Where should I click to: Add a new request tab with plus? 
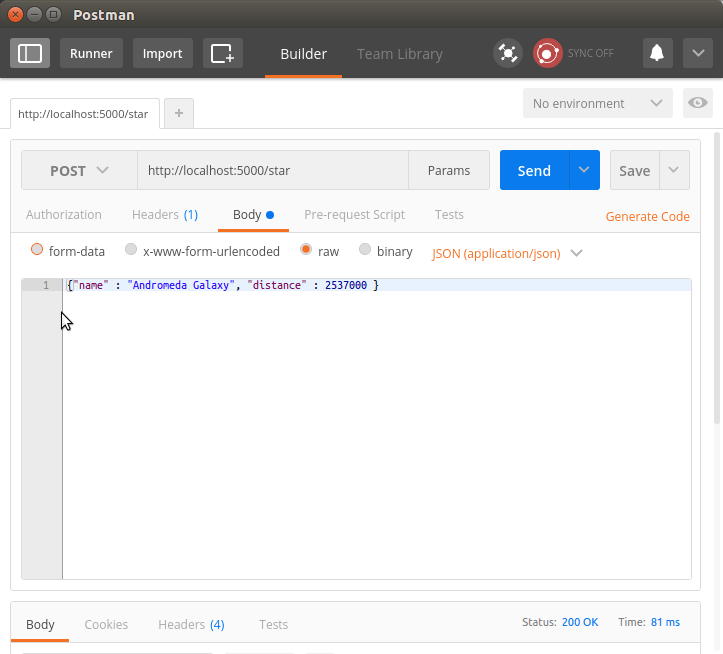tap(179, 113)
